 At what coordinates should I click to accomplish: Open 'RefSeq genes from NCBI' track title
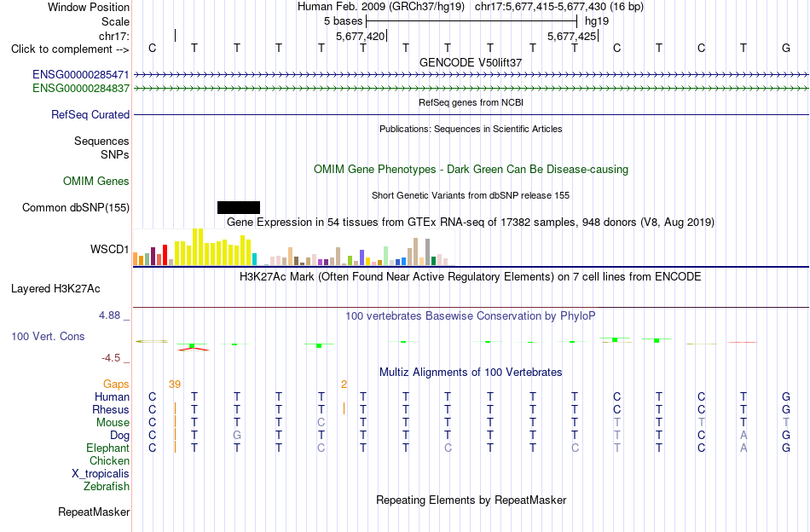(471, 102)
